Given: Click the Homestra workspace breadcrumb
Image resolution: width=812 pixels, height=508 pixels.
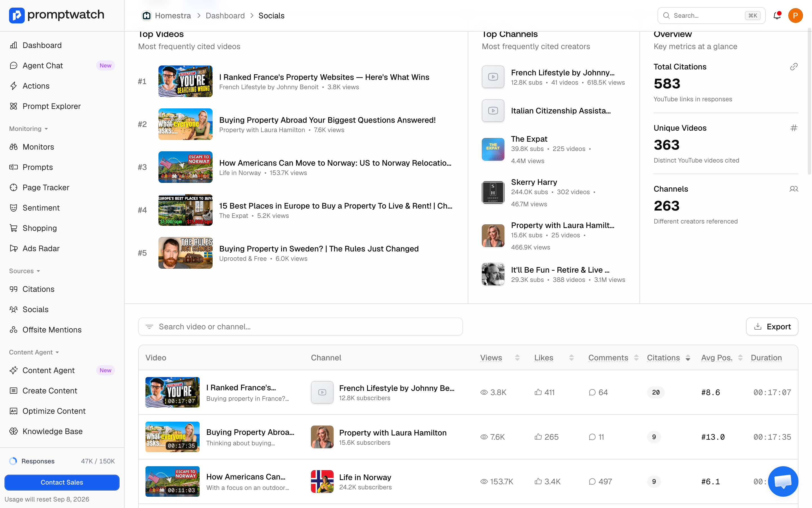Looking at the screenshot, I should pos(166,16).
